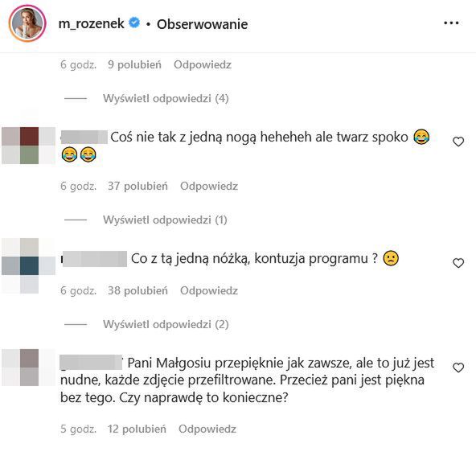Open avatar of 'Pani Małgosiu' commenter
476x456 pixels.
point(28,368)
